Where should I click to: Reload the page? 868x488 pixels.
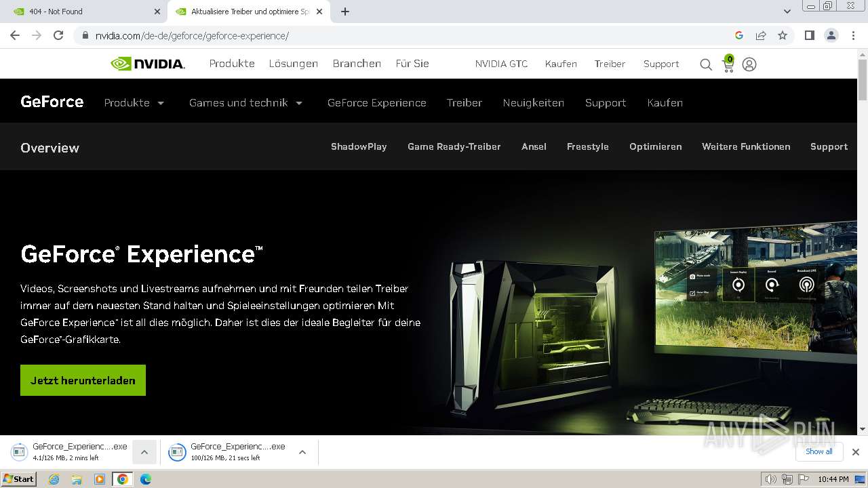[58, 35]
